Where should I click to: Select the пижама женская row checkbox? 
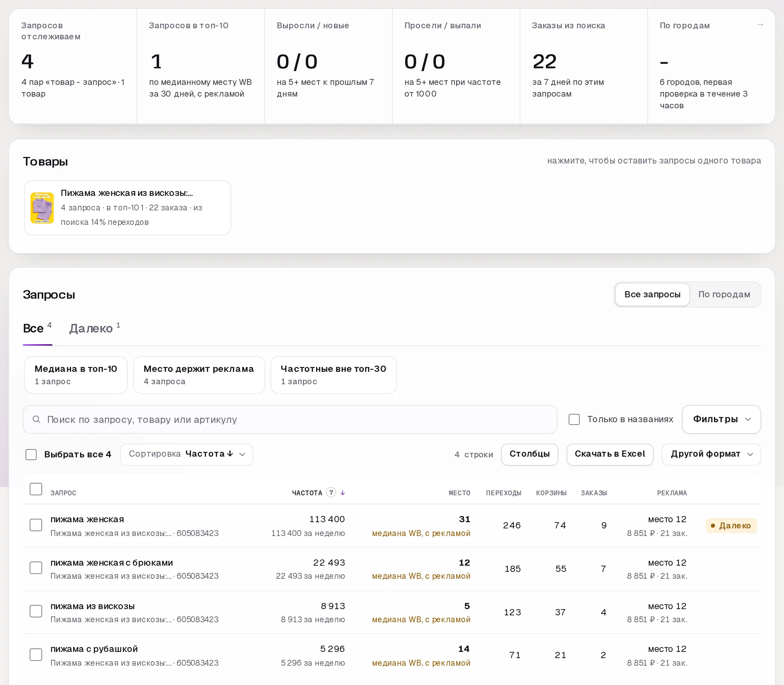pyautogui.click(x=36, y=525)
